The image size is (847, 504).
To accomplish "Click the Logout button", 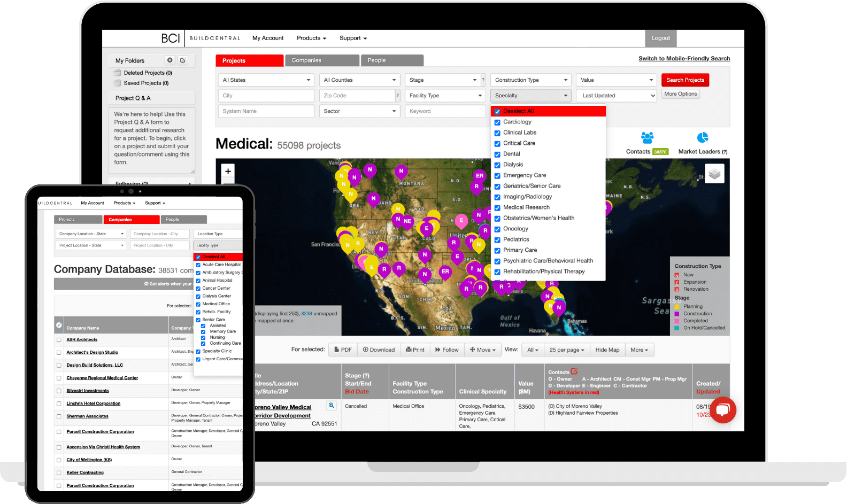I will (x=661, y=38).
